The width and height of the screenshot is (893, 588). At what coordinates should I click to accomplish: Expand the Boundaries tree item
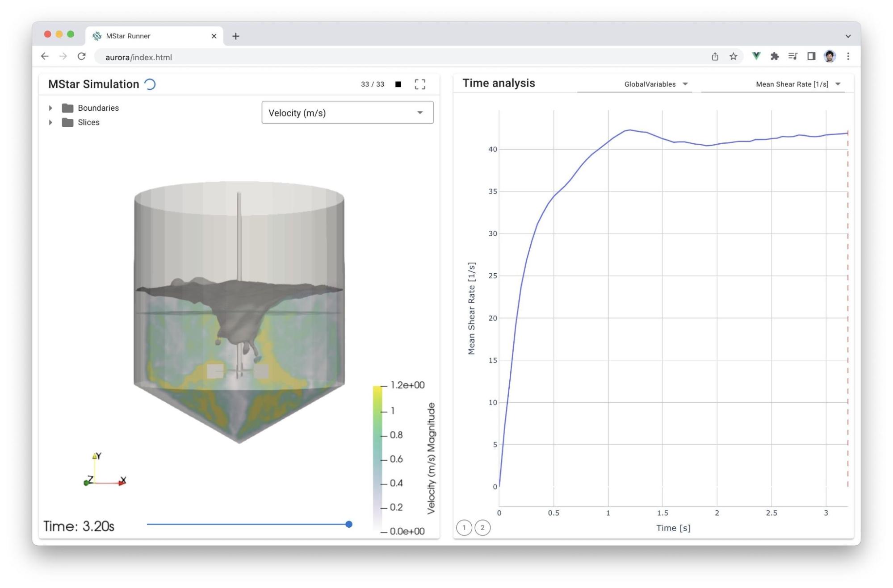click(50, 108)
